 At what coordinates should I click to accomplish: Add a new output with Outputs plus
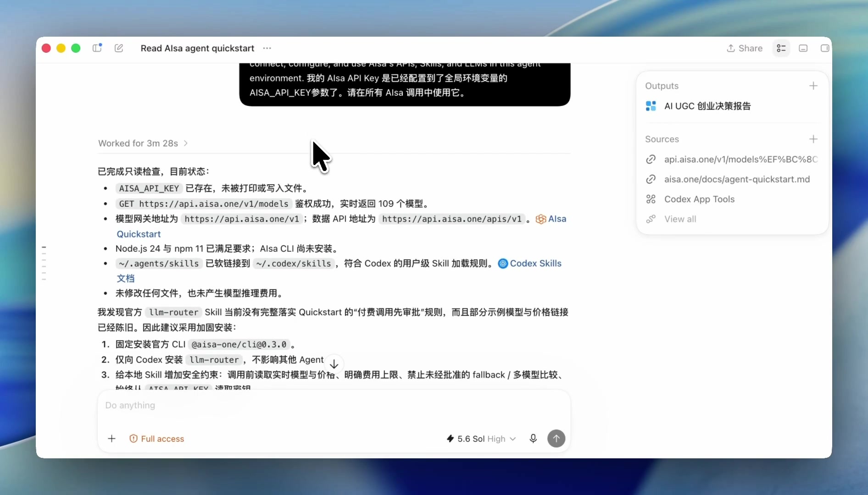[x=813, y=86]
